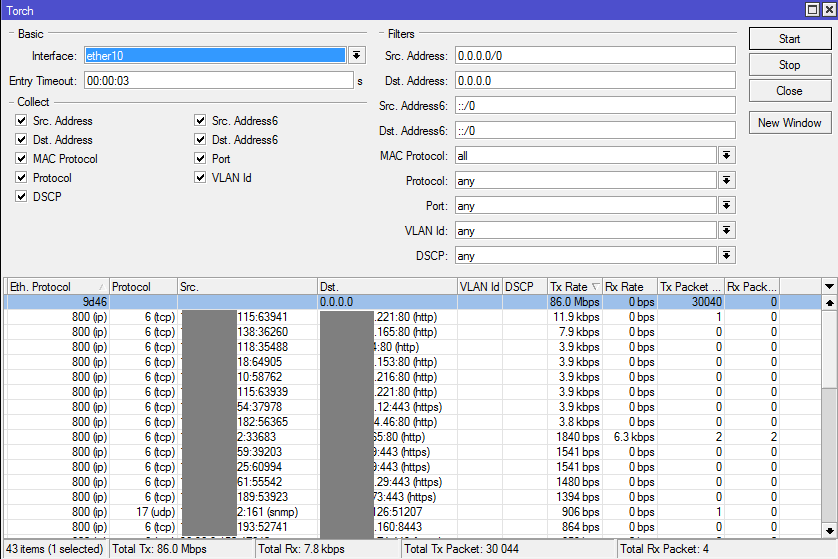The width and height of the screenshot is (838, 559).
Task: Close the Torch window with X icon
Action: point(829,10)
